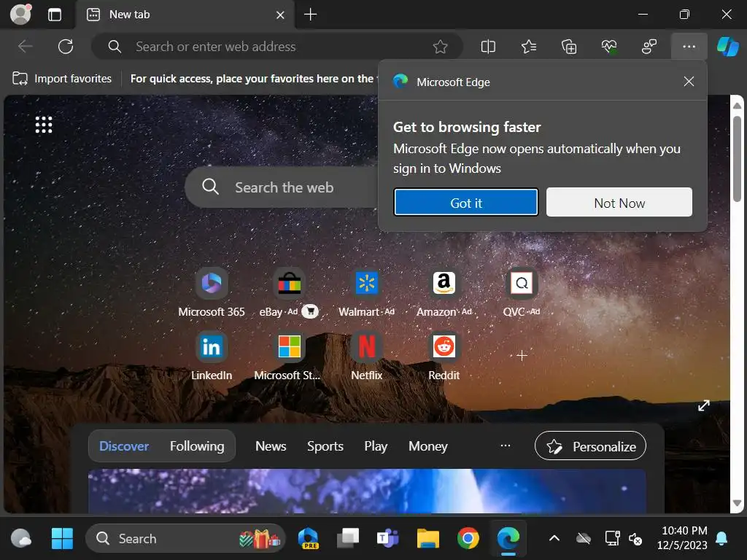The width and height of the screenshot is (747, 560).
Task: Open the toolbar icon left of the ellipsis
Action: click(x=649, y=46)
